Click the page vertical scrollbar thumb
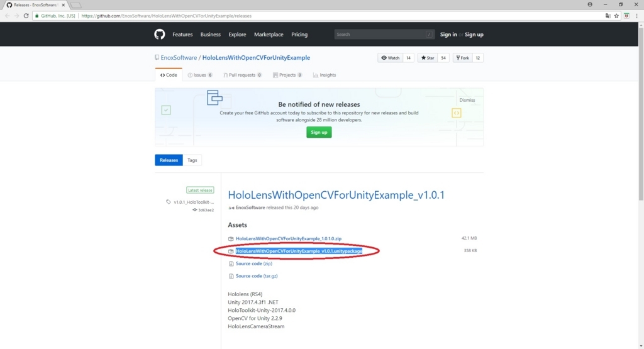The width and height of the screenshot is (644, 349). [641, 113]
